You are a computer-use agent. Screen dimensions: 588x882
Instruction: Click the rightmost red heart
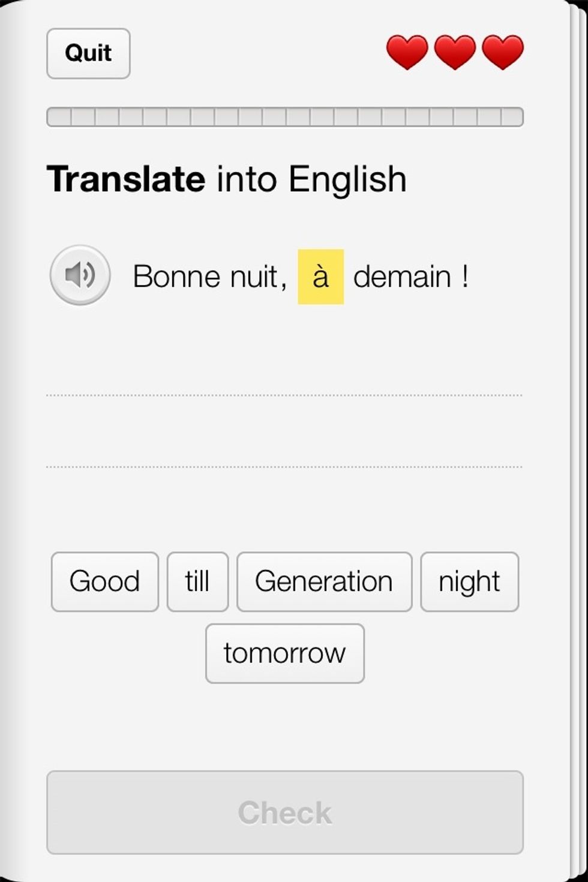coord(503,52)
